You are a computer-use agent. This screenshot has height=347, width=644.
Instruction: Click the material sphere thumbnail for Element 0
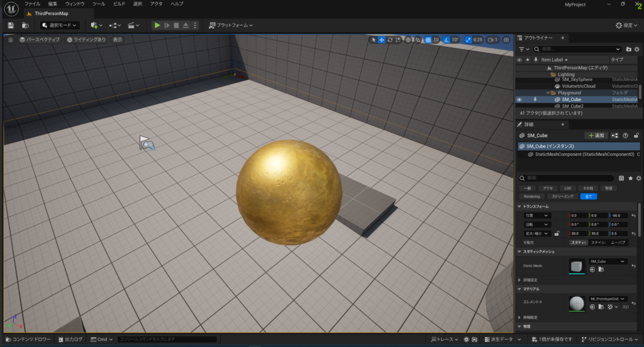[x=577, y=303]
